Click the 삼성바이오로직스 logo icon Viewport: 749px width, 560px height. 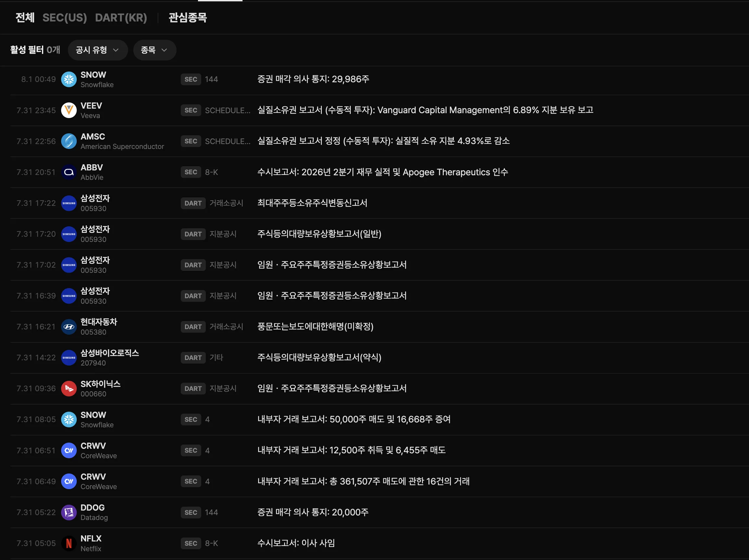point(69,358)
